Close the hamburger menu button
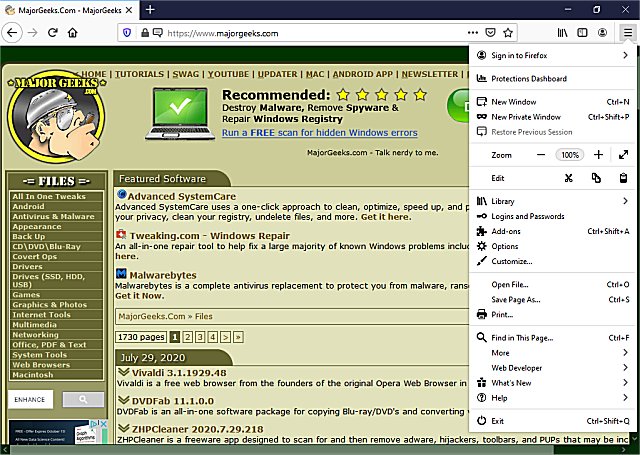The image size is (640, 455). point(628,33)
